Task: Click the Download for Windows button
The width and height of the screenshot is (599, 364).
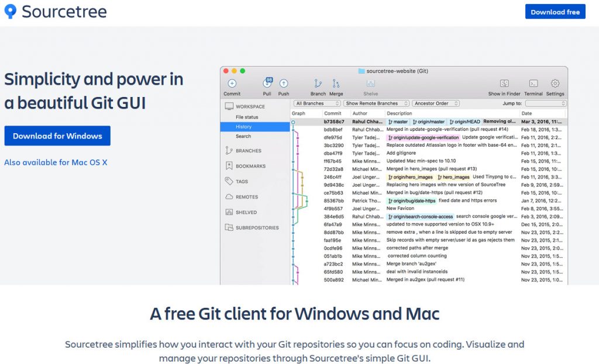Action: tap(57, 136)
